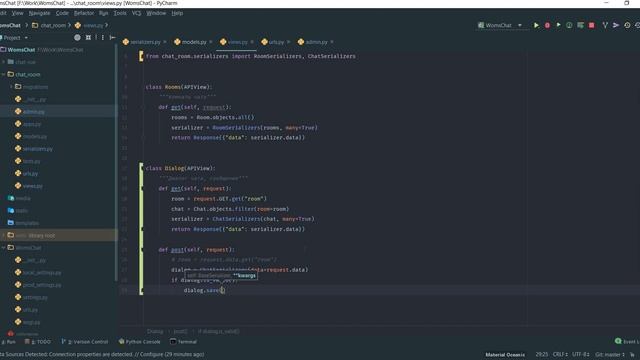Expand the library root folder

4,236
